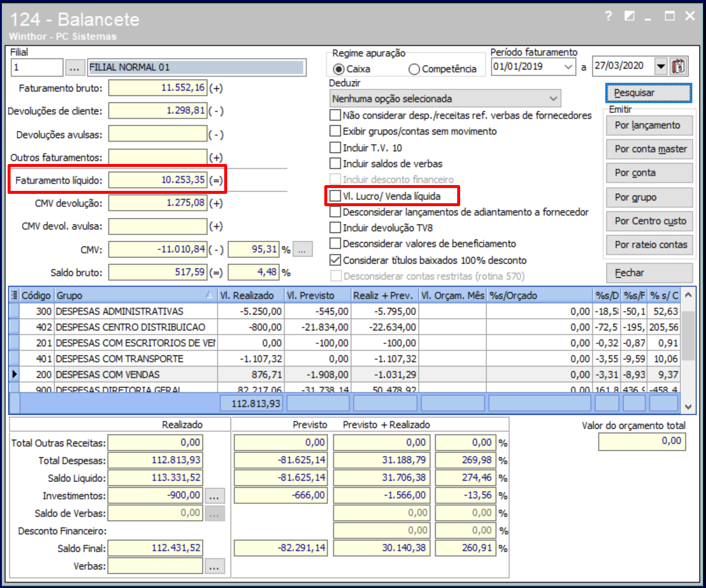
Task: Open the end date dropdown arrow 27/03/2020
Action: click(661, 66)
